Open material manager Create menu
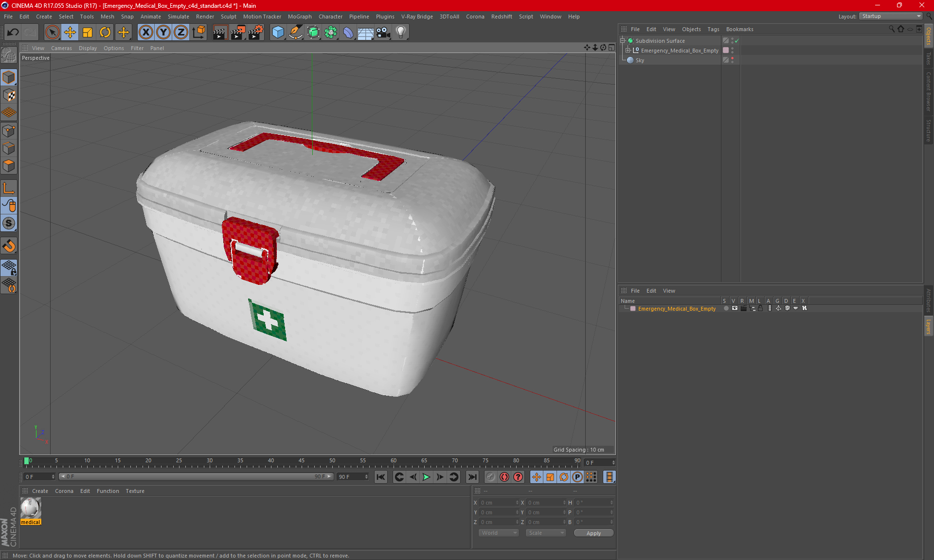Image resolution: width=934 pixels, height=560 pixels. pyautogui.click(x=40, y=491)
